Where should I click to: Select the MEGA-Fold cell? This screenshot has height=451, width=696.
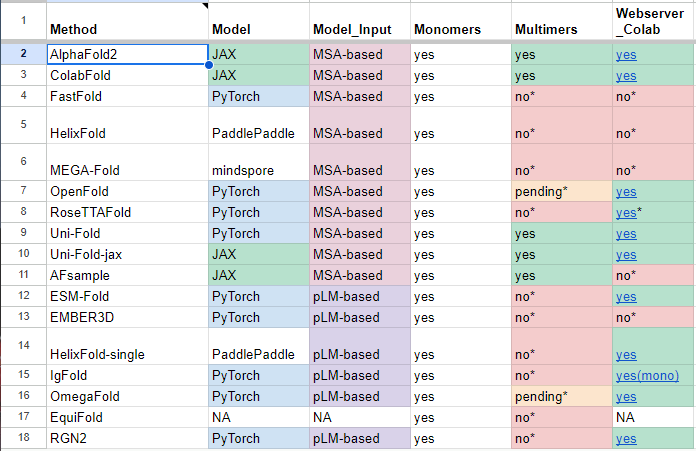tap(127, 162)
